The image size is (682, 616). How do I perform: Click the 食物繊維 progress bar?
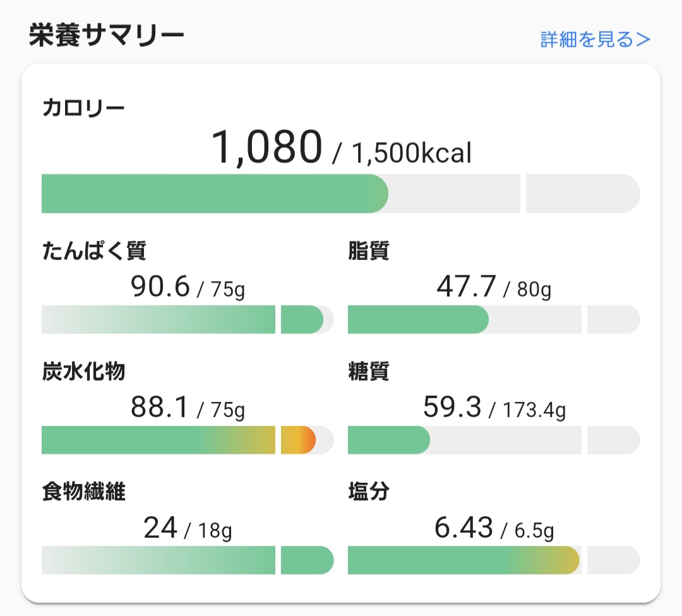coord(188,560)
